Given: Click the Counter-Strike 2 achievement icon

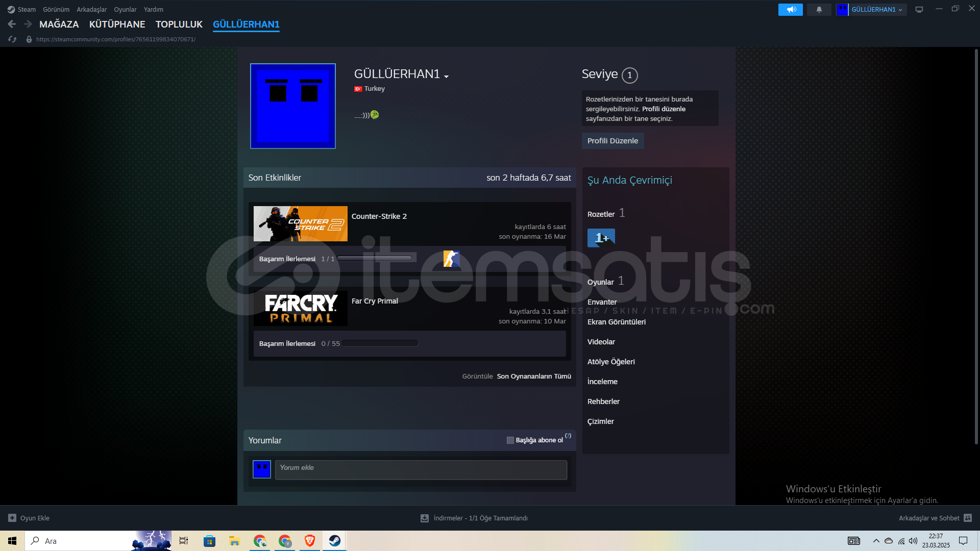Looking at the screenshot, I should click(451, 259).
